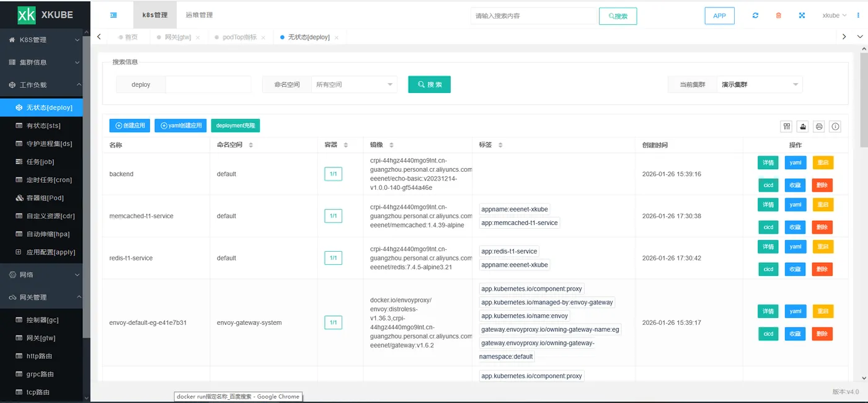Click the refresh icon in top bar
Viewport: 868px width, 403px height.
[755, 15]
